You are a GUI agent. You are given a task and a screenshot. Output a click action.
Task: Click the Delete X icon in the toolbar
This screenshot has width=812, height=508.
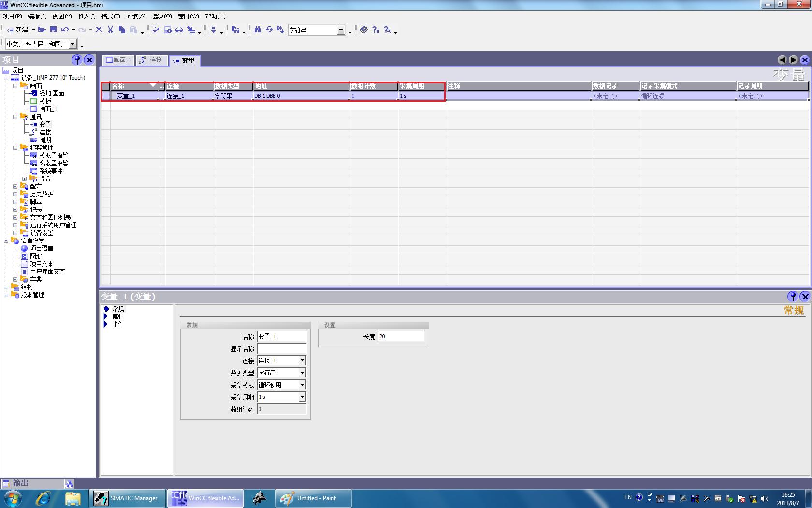[99, 30]
